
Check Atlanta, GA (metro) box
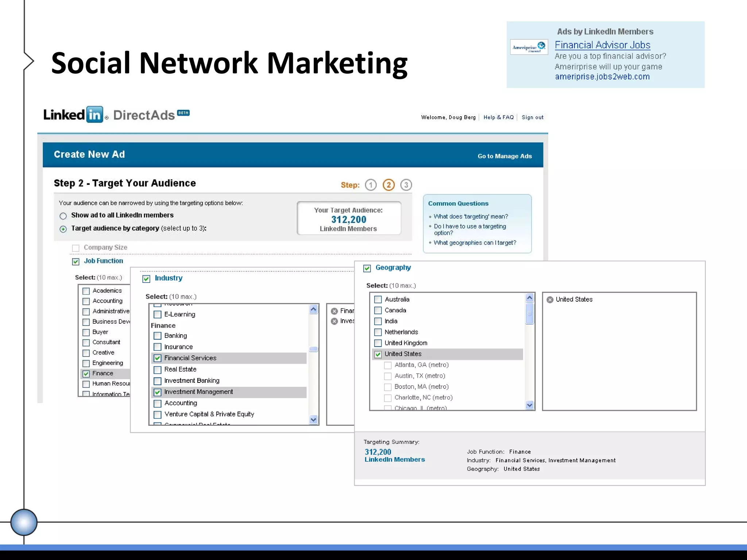[388, 365]
